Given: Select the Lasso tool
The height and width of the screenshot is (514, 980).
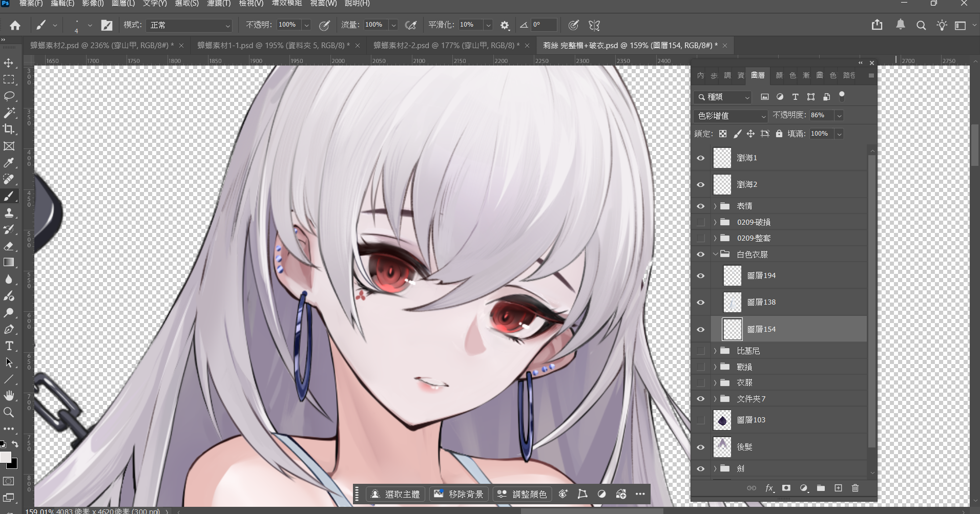Looking at the screenshot, I should [9, 96].
